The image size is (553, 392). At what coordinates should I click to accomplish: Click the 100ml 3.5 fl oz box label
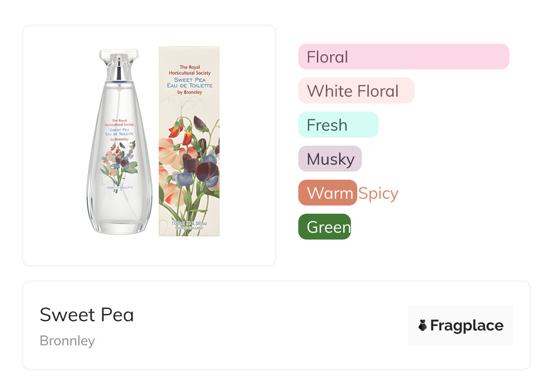click(189, 224)
